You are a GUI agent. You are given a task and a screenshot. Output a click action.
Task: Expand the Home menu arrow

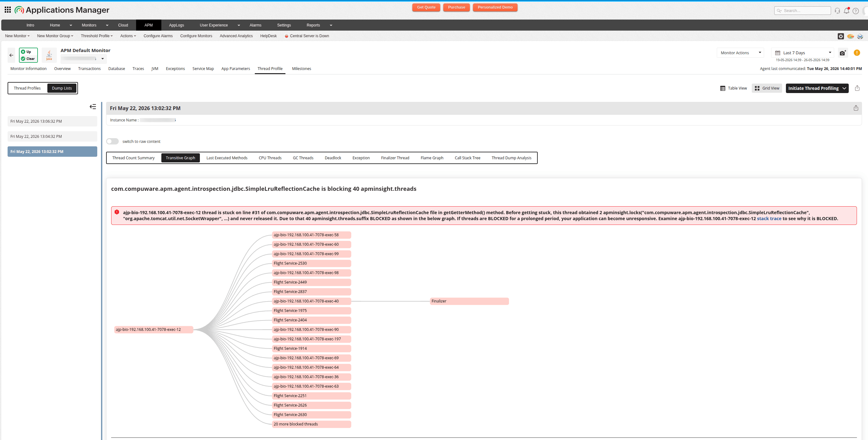(71, 25)
